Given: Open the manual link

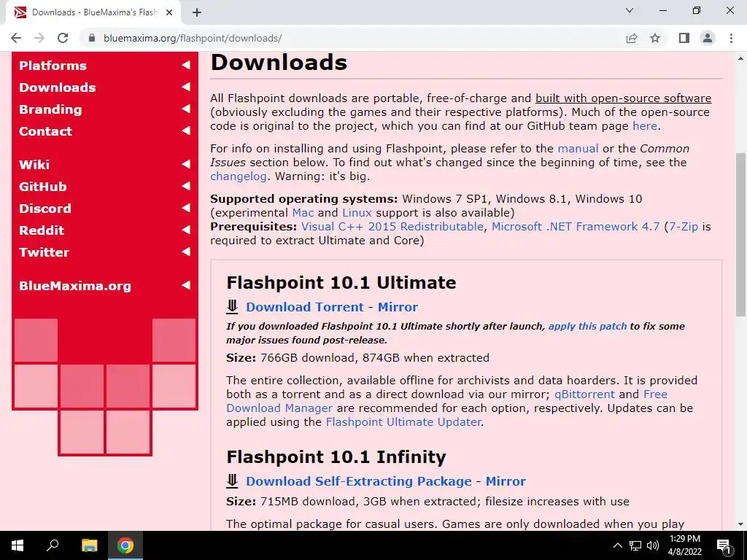Looking at the screenshot, I should coord(578,149).
